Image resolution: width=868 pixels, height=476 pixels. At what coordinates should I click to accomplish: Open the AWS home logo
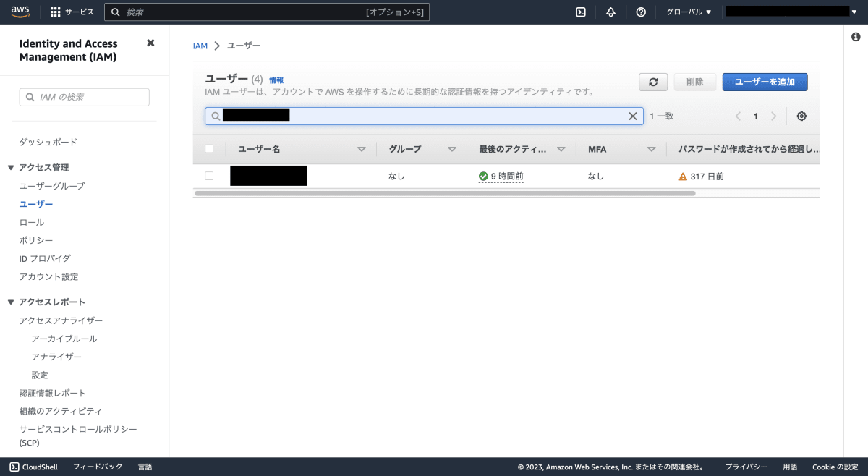[x=20, y=12]
